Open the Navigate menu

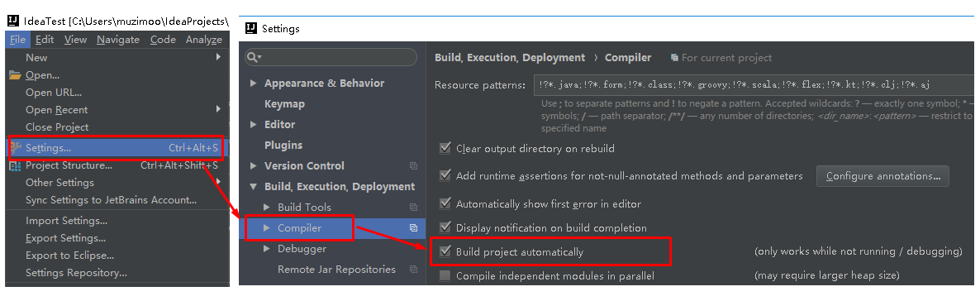[x=118, y=40]
